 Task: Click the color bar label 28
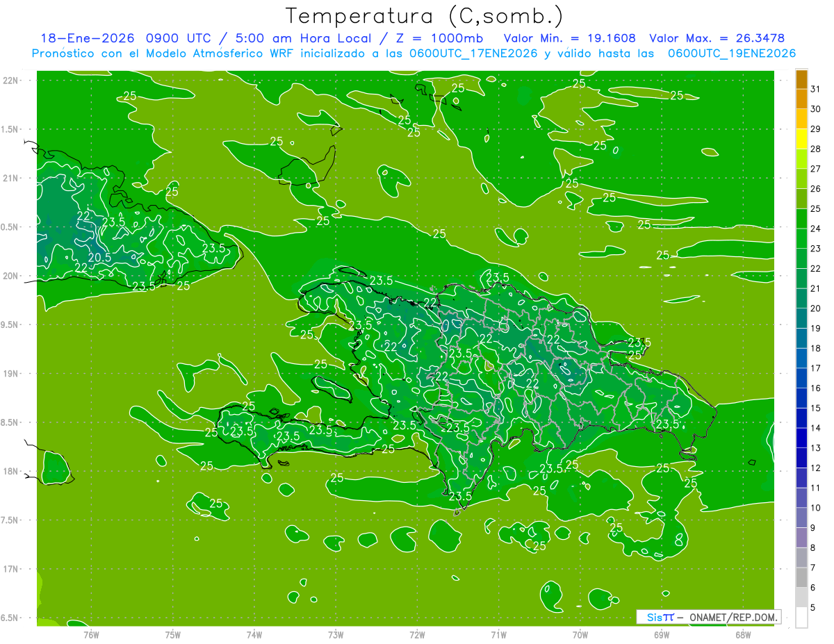click(816, 149)
